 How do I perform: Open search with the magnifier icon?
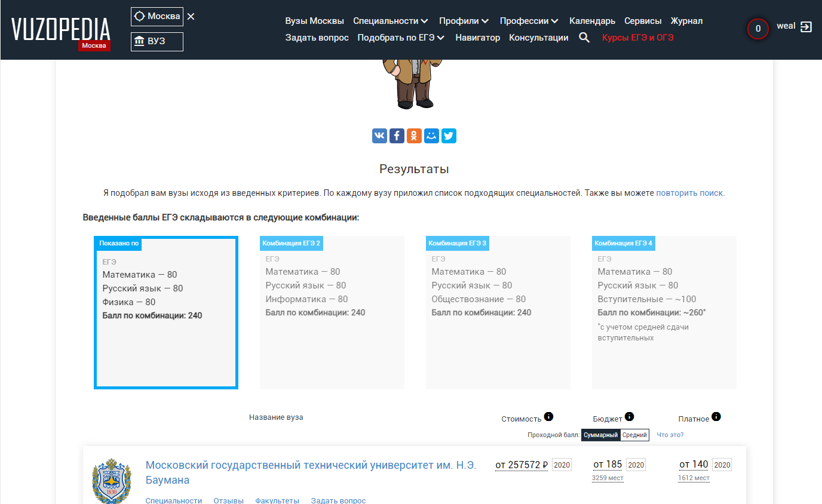click(x=584, y=38)
